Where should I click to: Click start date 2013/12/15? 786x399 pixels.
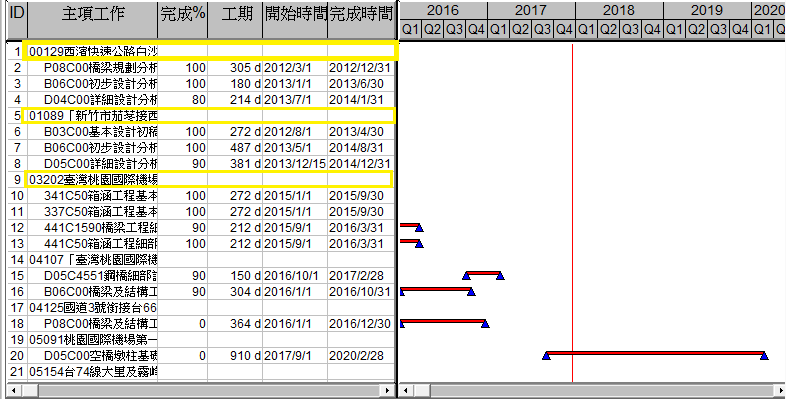click(295, 164)
